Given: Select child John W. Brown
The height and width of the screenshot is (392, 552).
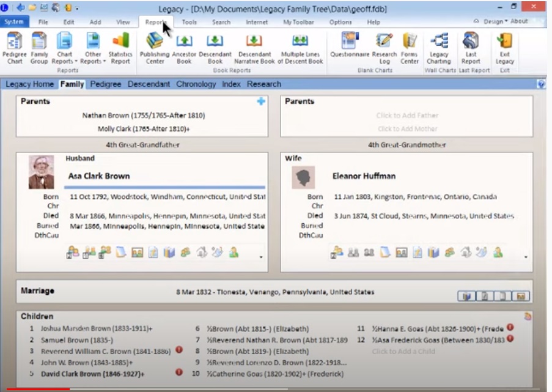Looking at the screenshot, I should click(x=87, y=363).
